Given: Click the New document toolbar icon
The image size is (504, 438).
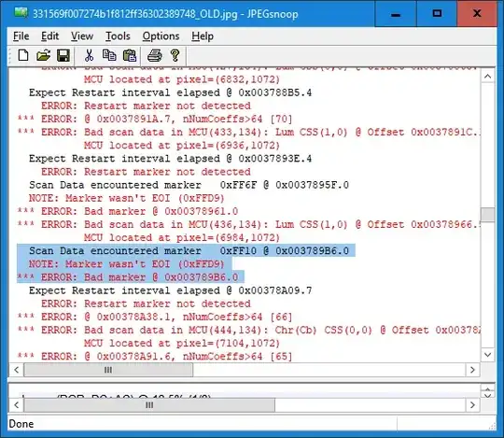Looking at the screenshot, I should [x=23, y=56].
